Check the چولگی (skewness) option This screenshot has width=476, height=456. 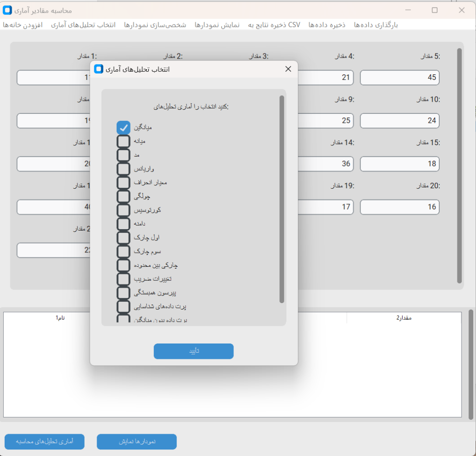[x=123, y=196]
